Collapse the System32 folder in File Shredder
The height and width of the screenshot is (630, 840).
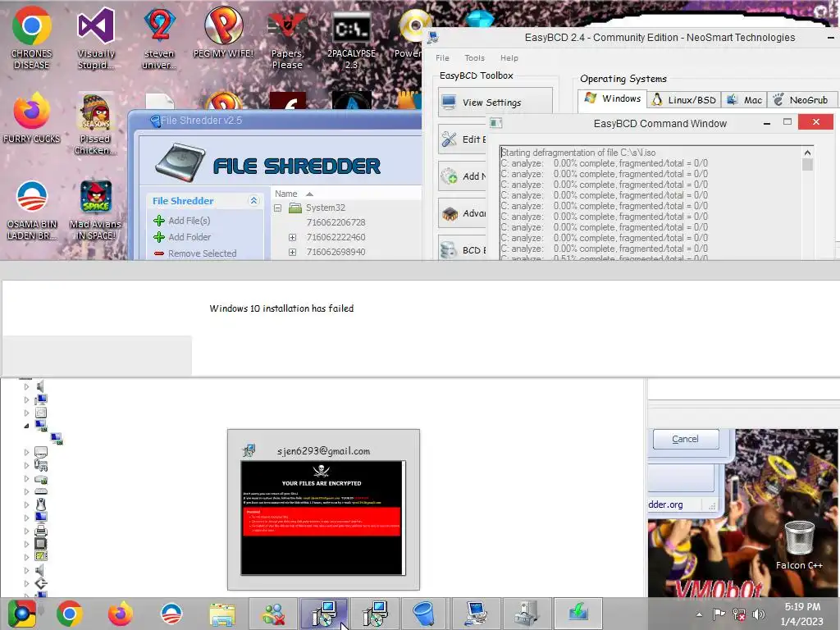click(x=277, y=208)
